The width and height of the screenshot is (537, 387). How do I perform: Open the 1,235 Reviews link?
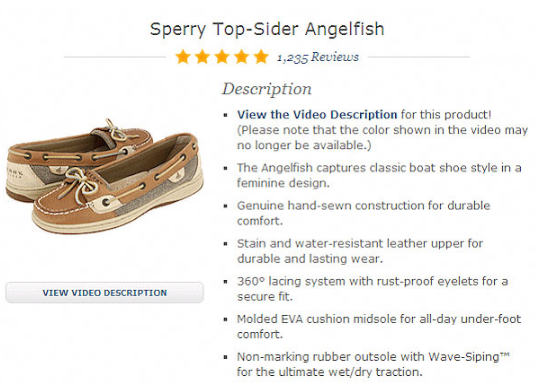tap(318, 57)
